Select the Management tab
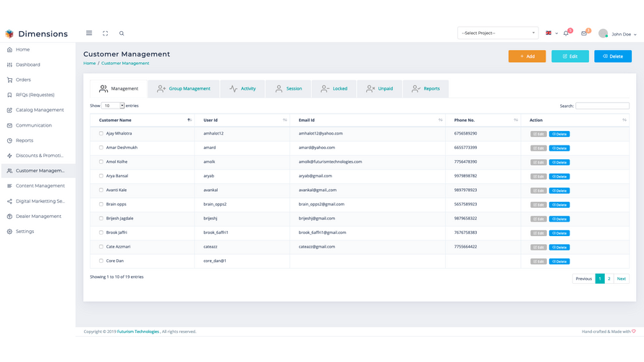This screenshot has height=362, width=644. 119,89
